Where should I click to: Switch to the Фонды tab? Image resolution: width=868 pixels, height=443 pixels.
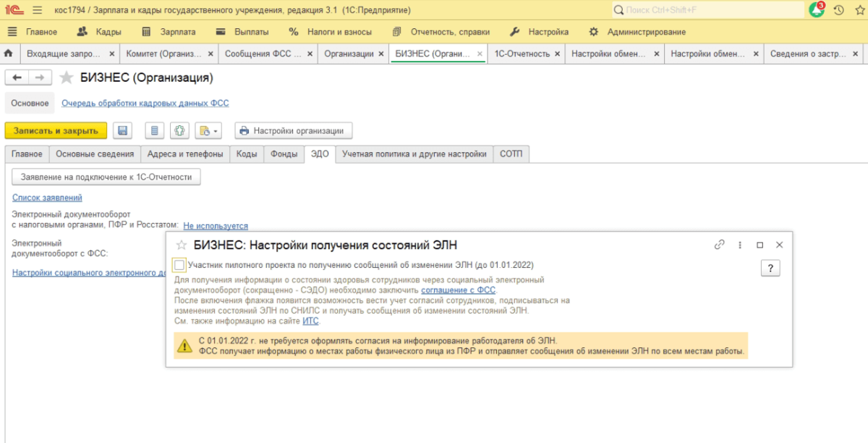click(284, 154)
